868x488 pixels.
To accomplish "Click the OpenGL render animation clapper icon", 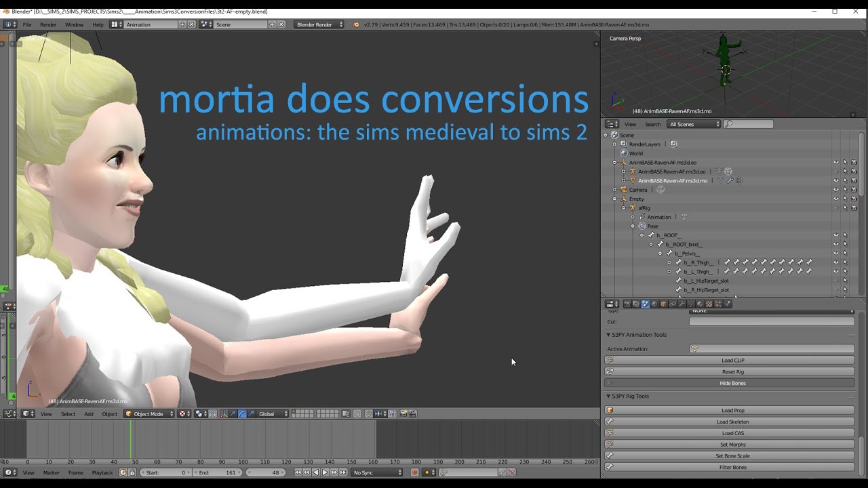I will 412,413.
